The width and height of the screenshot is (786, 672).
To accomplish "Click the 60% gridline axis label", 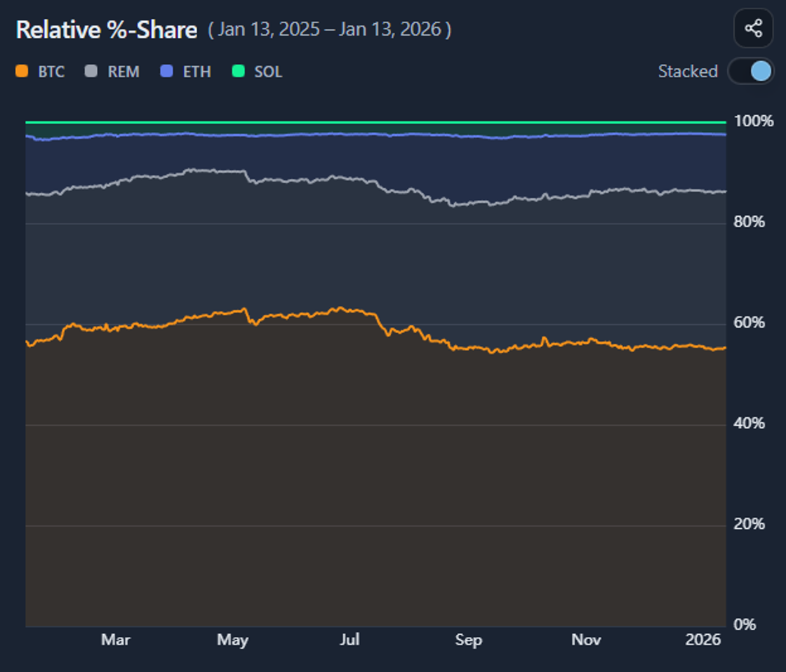I will click(749, 322).
